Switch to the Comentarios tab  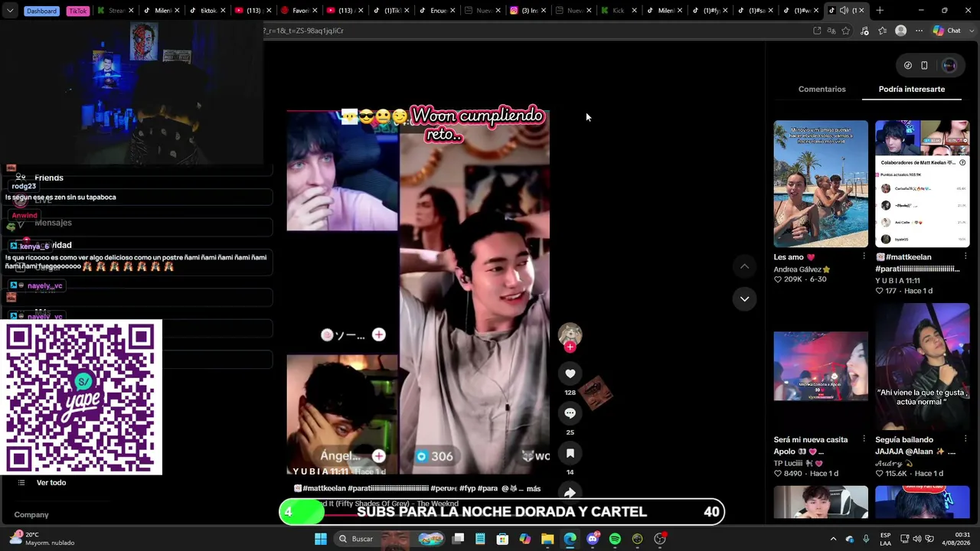pos(822,89)
